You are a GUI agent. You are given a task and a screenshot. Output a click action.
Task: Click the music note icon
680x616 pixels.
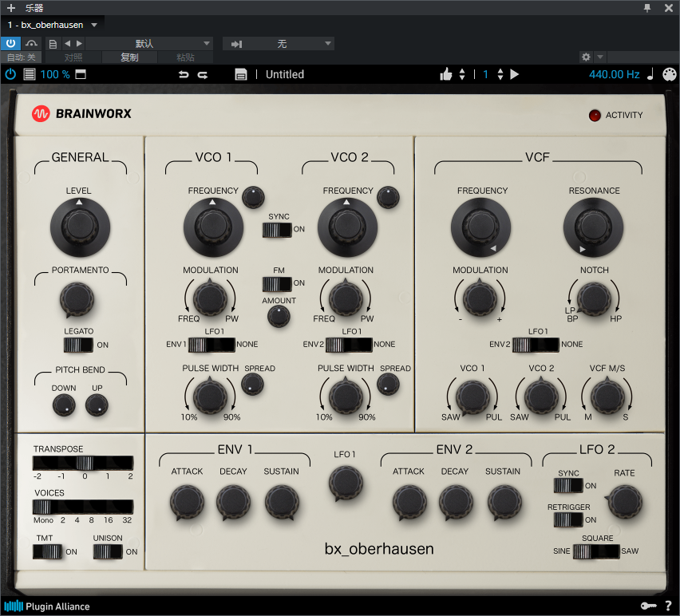pyautogui.click(x=650, y=74)
